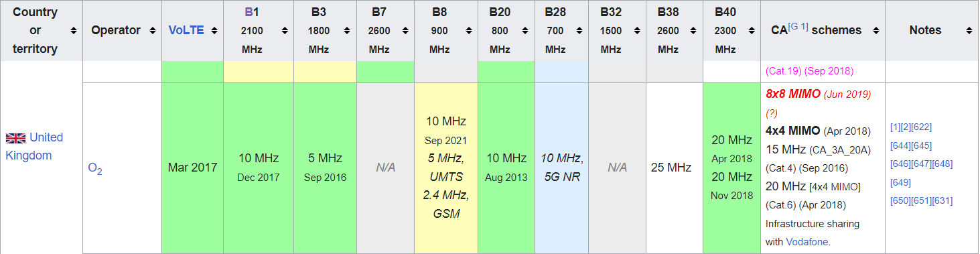Sort the B32 1500 MHz column
Image resolution: width=980 pixels, height=254 pixels.
click(636, 31)
